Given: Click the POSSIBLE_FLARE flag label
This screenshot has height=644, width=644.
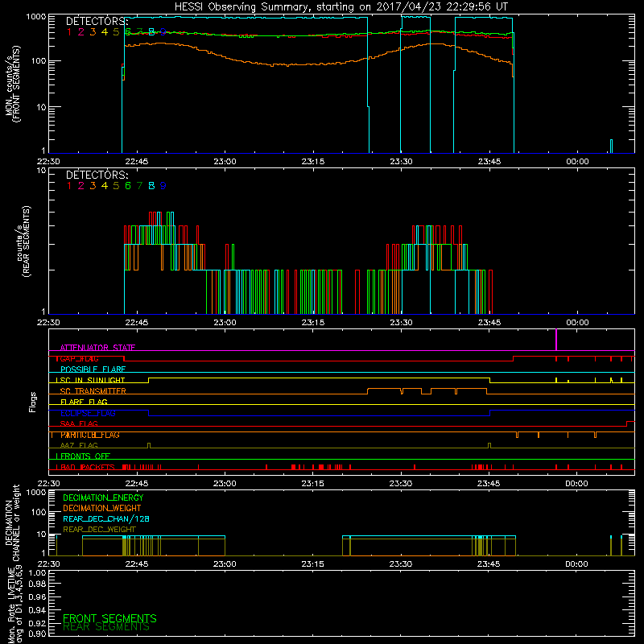Looking at the screenshot, I should pyautogui.click(x=93, y=369).
